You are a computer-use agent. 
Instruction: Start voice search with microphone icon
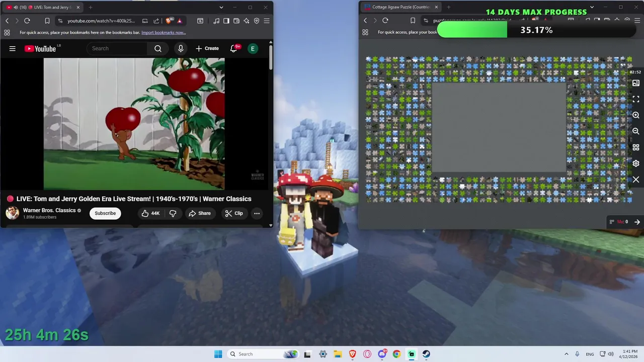181,48
